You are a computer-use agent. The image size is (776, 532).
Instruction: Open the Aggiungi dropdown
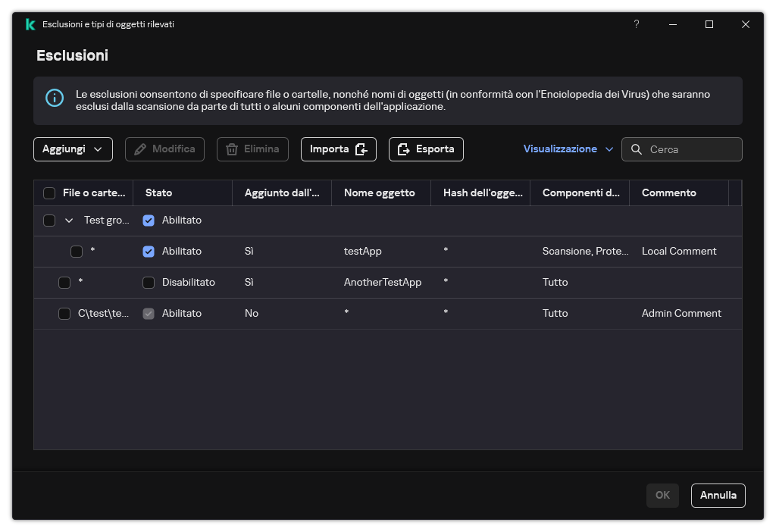pyautogui.click(x=73, y=149)
